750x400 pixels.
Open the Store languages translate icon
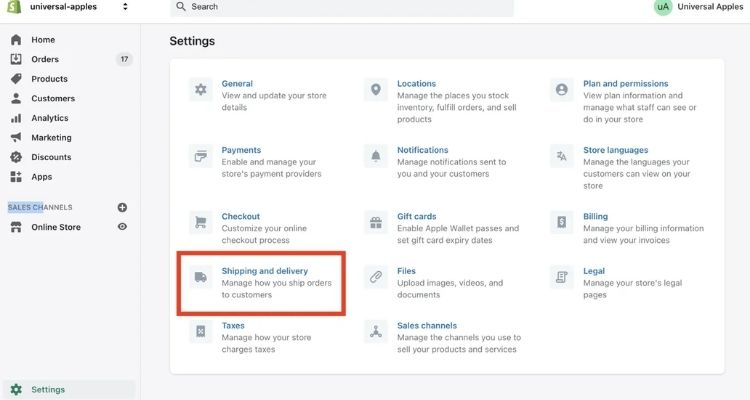click(562, 156)
